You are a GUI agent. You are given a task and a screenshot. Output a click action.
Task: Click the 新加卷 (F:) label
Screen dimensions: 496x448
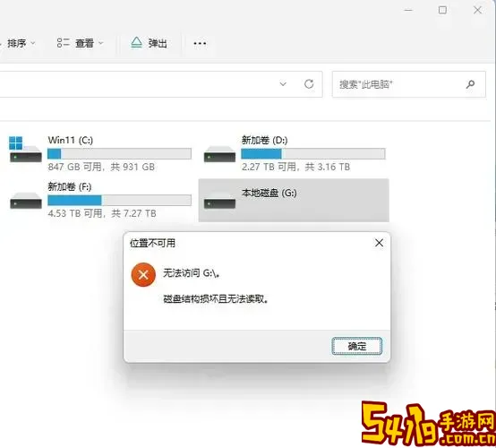[x=70, y=186]
